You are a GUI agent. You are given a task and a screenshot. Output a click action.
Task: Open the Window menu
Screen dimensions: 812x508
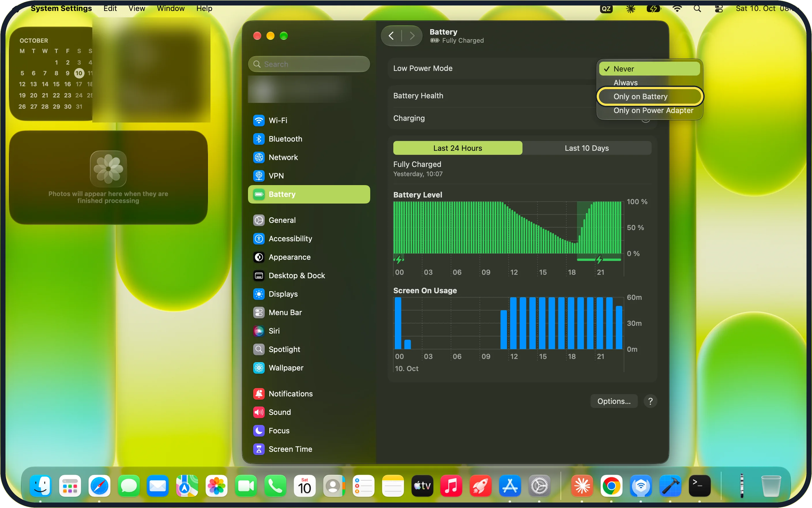tap(171, 8)
